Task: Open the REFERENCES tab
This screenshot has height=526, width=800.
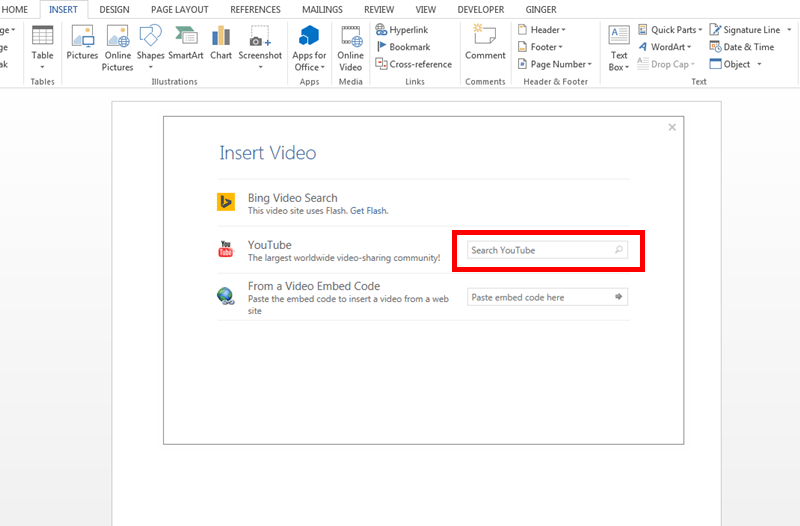Action: pyautogui.click(x=255, y=9)
